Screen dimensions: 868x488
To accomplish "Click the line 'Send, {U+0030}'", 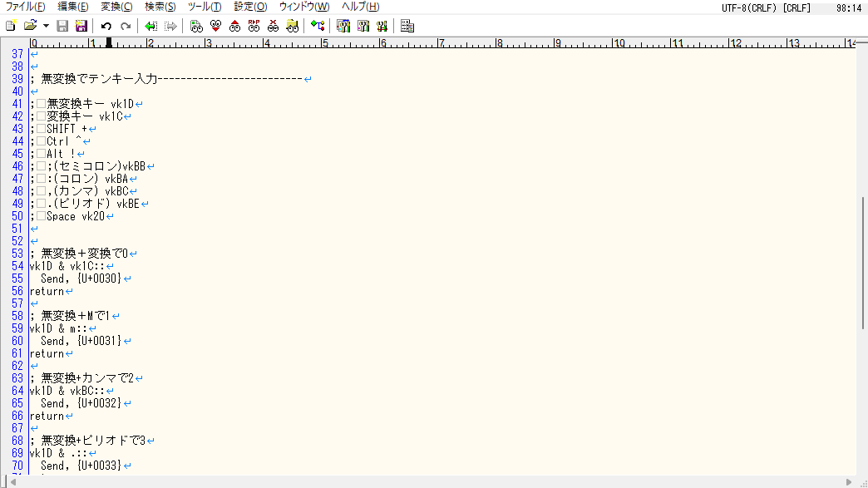I will click(x=81, y=279).
